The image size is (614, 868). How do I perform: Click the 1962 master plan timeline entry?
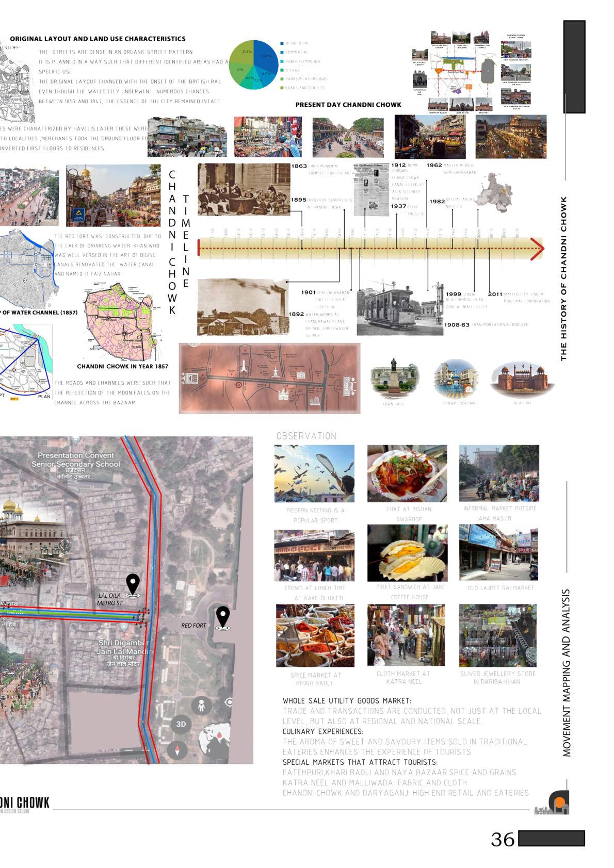coord(451,169)
